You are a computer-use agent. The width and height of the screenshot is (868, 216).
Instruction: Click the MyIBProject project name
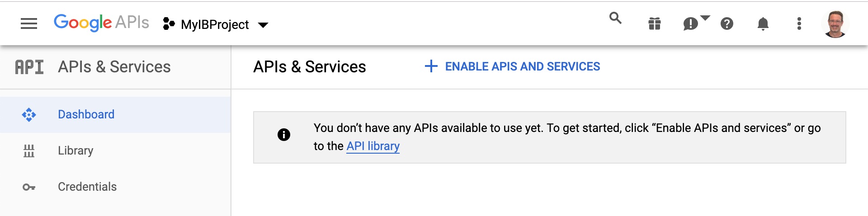pos(215,24)
